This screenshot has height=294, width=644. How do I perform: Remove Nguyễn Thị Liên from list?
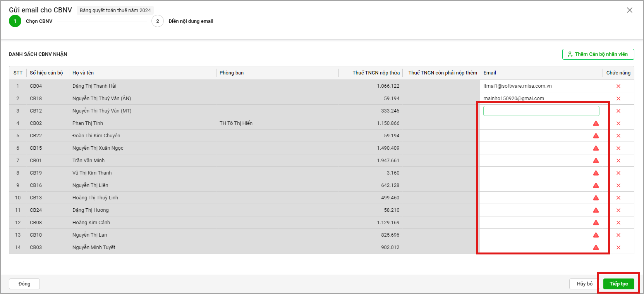(618, 185)
